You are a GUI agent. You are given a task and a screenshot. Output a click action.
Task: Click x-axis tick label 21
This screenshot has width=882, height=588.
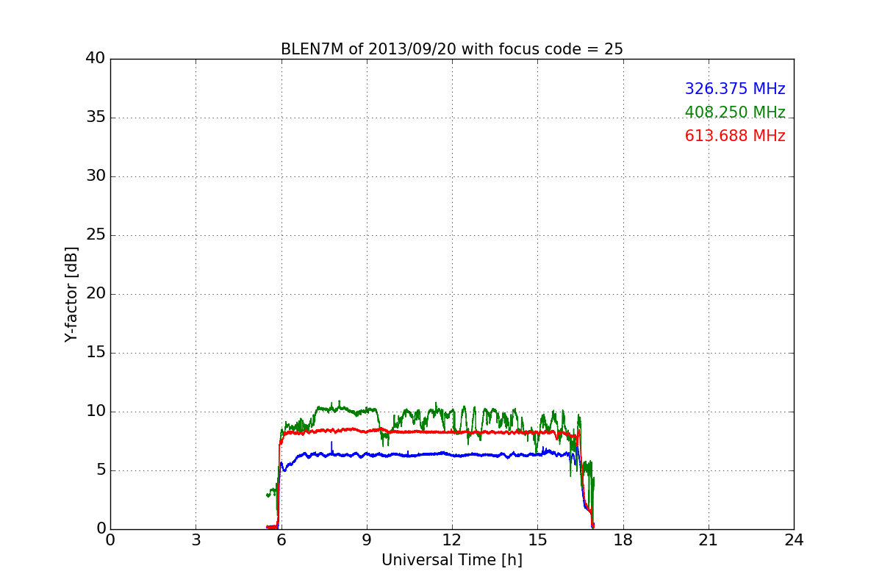[709, 540]
